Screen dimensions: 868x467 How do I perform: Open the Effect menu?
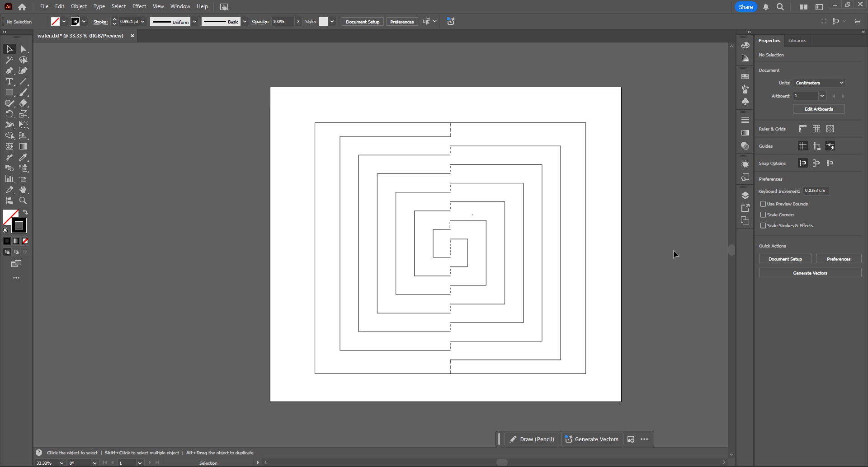click(139, 6)
